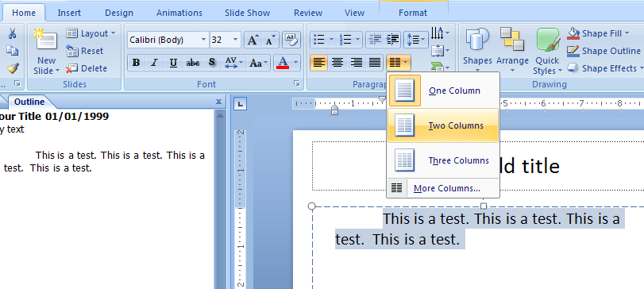Click the first-line indent marker on ruler
The width and height of the screenshot is (644, 289).
[x=383, y=99]
